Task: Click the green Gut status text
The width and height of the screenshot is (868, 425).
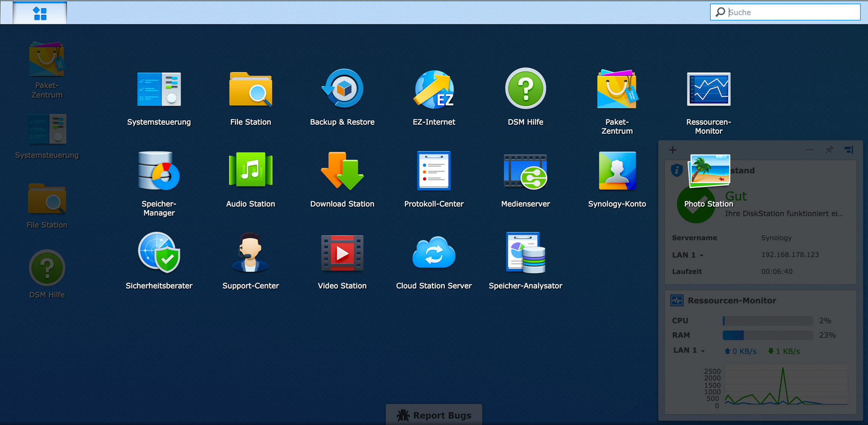Action: [736, 196]
